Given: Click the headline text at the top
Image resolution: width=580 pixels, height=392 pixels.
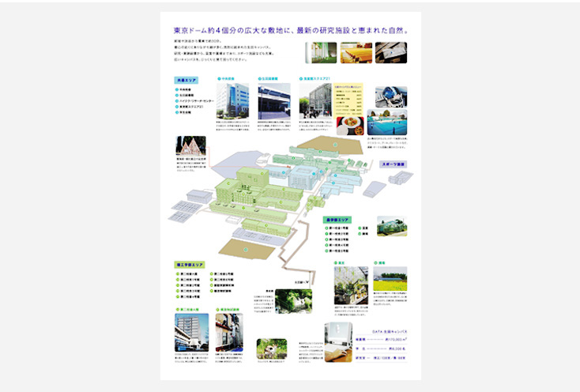Looking at the screenshot, I should (x=291, y=31).
